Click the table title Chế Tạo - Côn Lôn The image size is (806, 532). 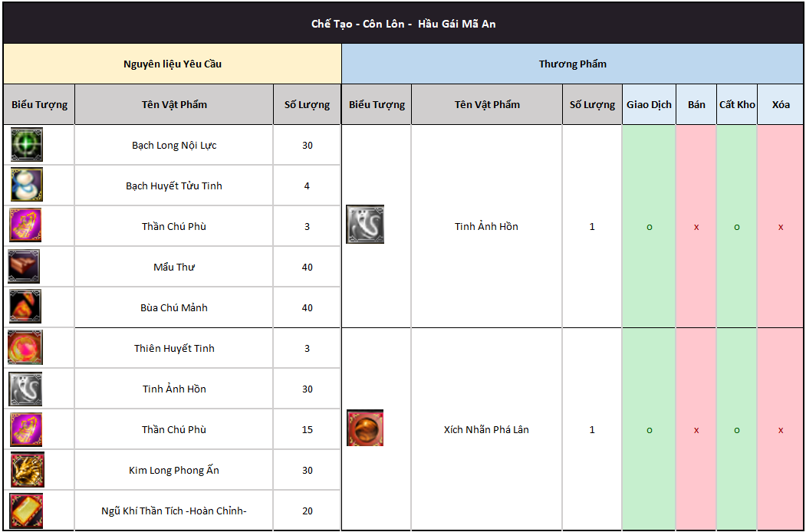[x=403, y=24]
